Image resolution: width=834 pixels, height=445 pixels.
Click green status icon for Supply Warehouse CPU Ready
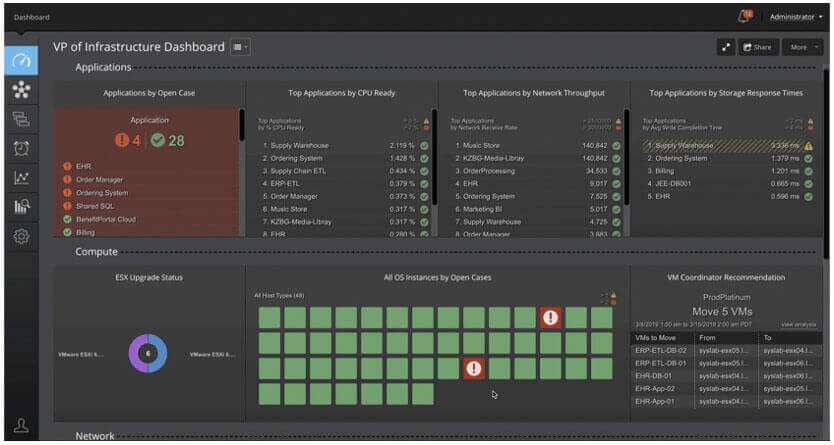coord(424,146)
